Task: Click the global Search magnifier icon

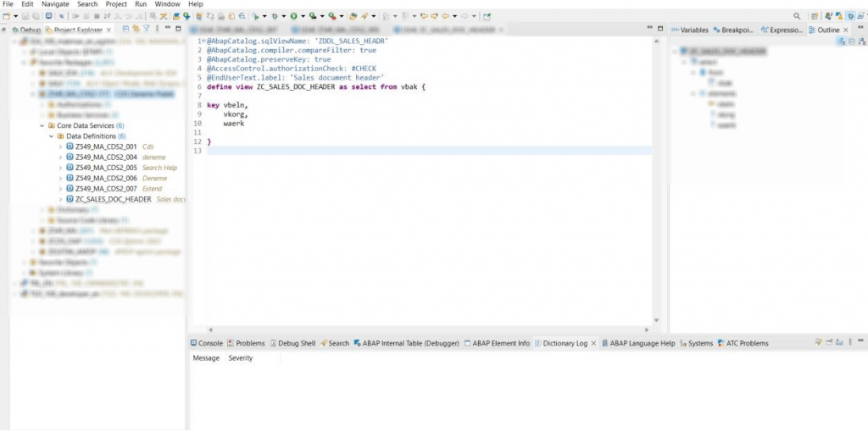Action: 797,16
